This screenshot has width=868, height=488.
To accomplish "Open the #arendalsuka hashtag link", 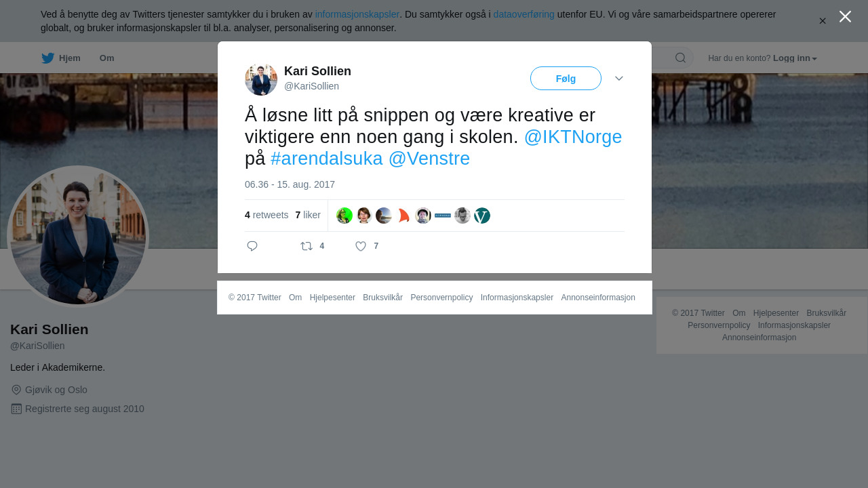I will coord(327,159).
